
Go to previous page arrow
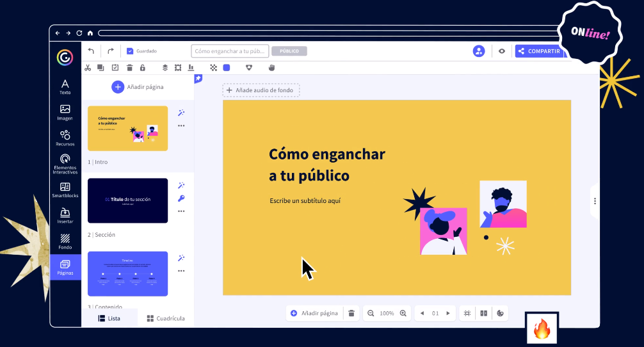tap(422, 313)
